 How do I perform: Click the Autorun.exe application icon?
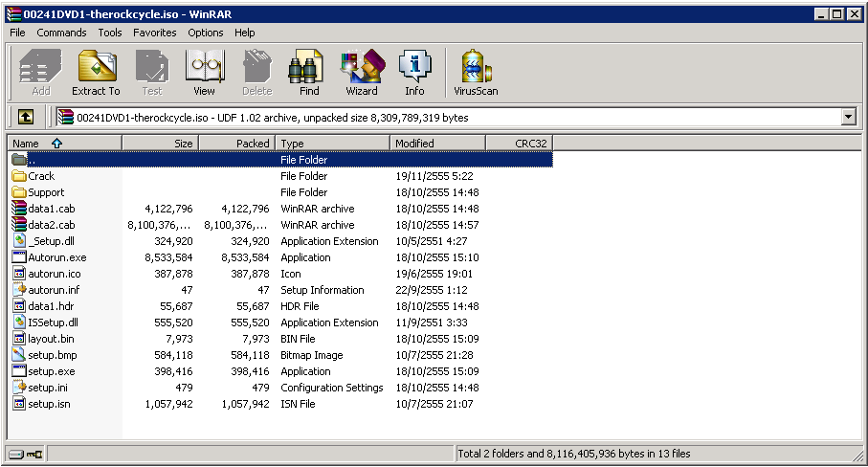19,256
